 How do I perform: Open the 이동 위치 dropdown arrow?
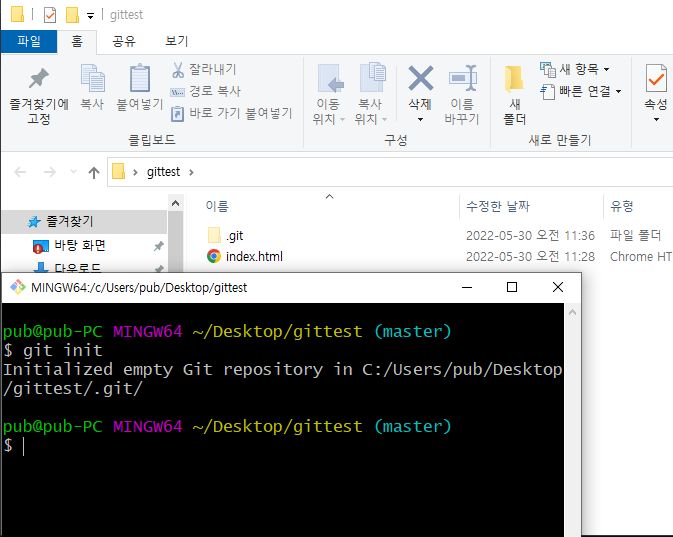point(343,119)
